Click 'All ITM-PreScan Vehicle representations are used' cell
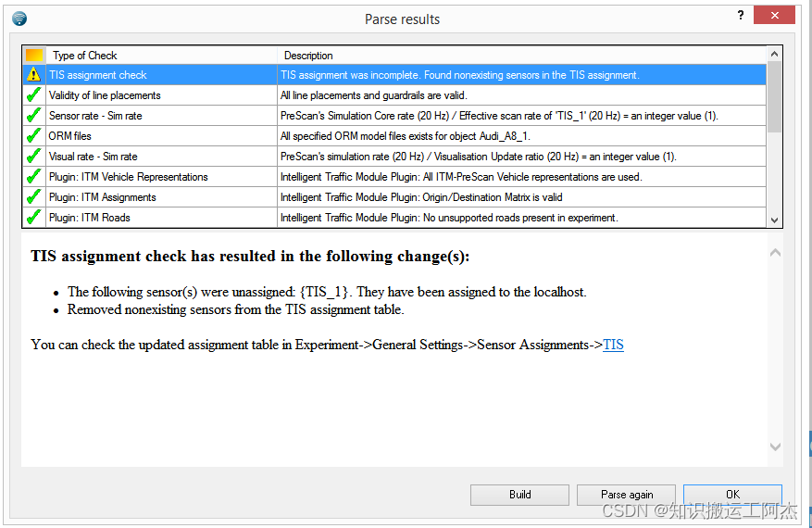Screen dimensions: 812x528 pyautogui.click(x=522, y=177)
